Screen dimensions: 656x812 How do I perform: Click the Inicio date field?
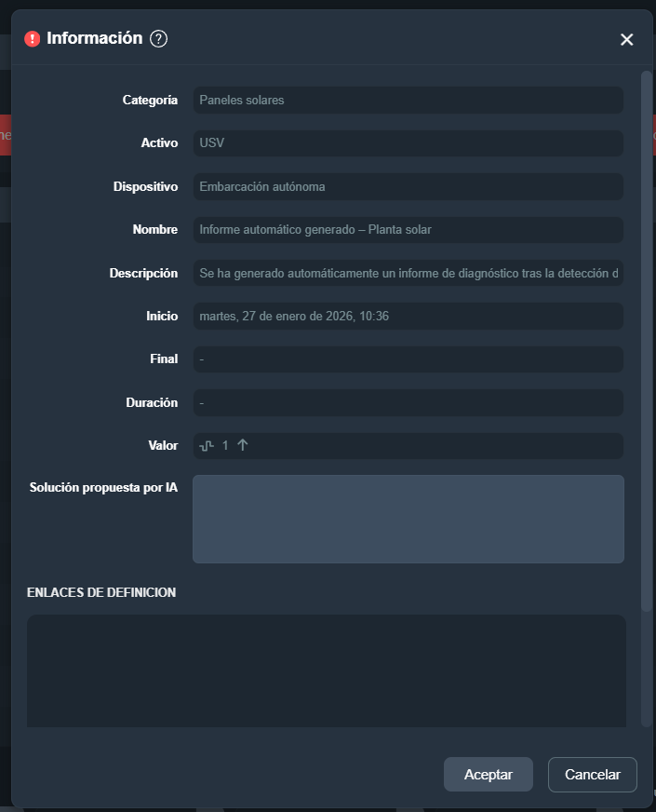coord(408,316)
